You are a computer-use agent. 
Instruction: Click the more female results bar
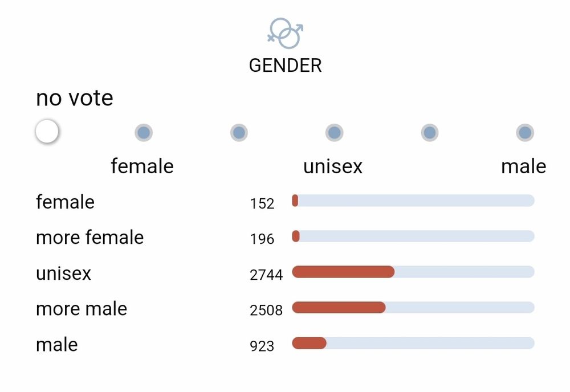tap(413, 236)
